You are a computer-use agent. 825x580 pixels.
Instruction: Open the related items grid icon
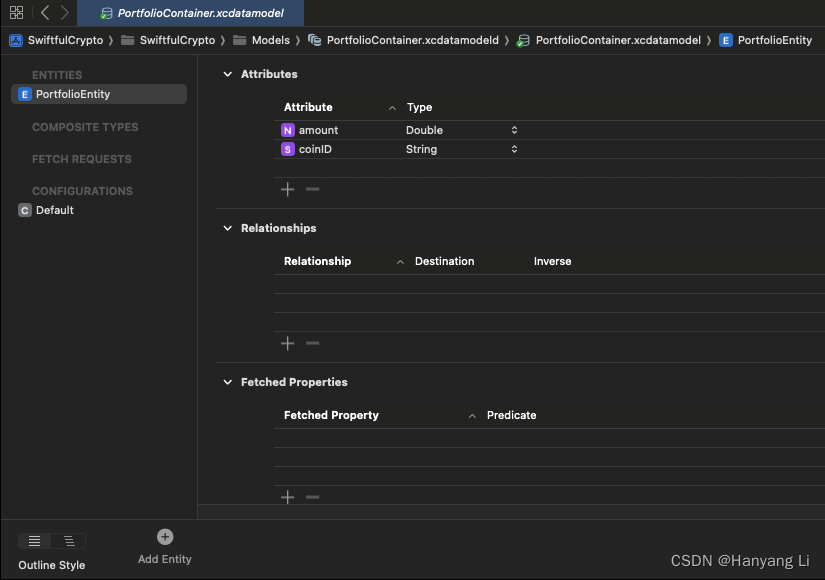point(16,13)
